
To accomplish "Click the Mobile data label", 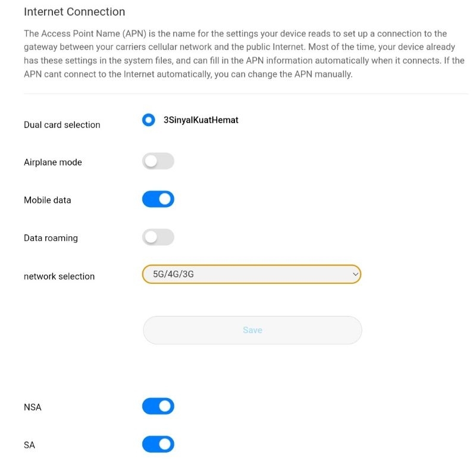I will pyautogui.click(x=48, y=201).
